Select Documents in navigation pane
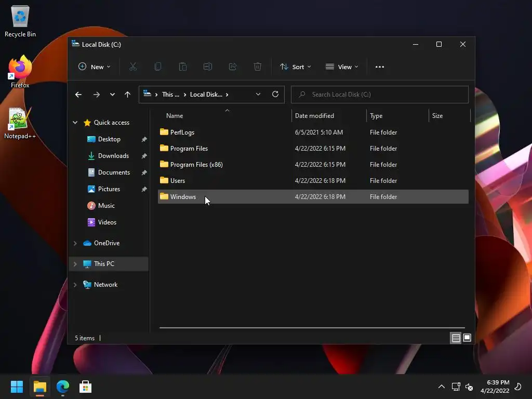 tap(114, 172)
